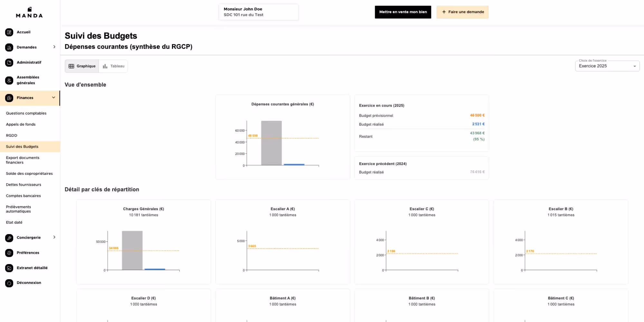Click the 2024 budget réalisé value 76 416 €

(477, 172)
